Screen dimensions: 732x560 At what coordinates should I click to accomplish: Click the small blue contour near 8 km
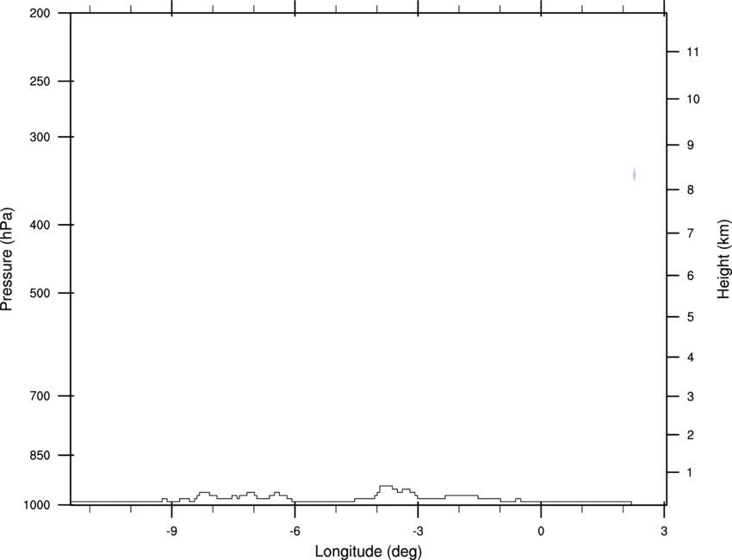(x=634, y=174)
